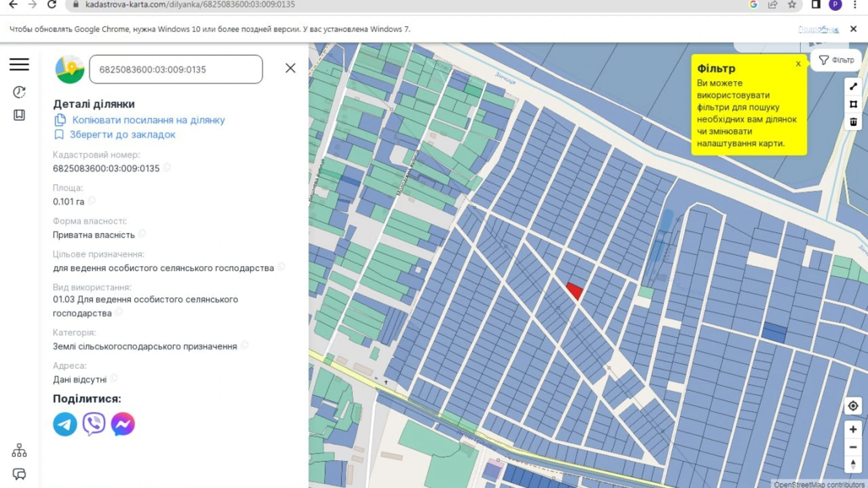Delete measurements with trash icon
Image resolution: width=868 pixels, height=488 pixels.
pos(853,122)
